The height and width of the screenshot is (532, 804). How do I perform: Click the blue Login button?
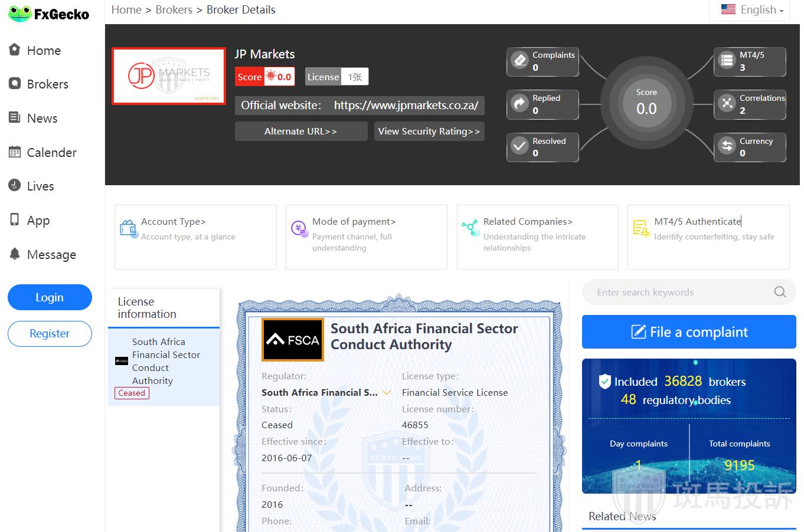point(50,297)
